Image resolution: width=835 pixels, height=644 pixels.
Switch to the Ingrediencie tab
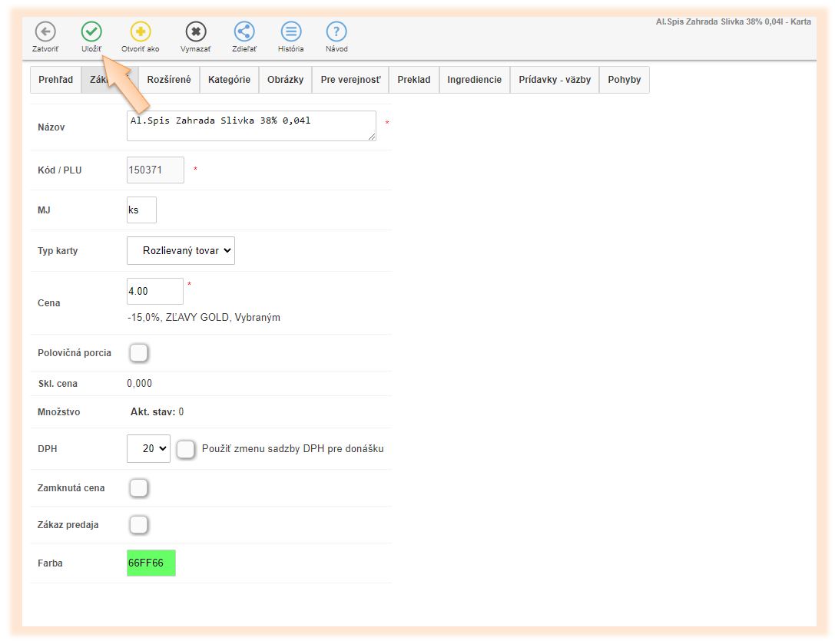coord(474,80)
